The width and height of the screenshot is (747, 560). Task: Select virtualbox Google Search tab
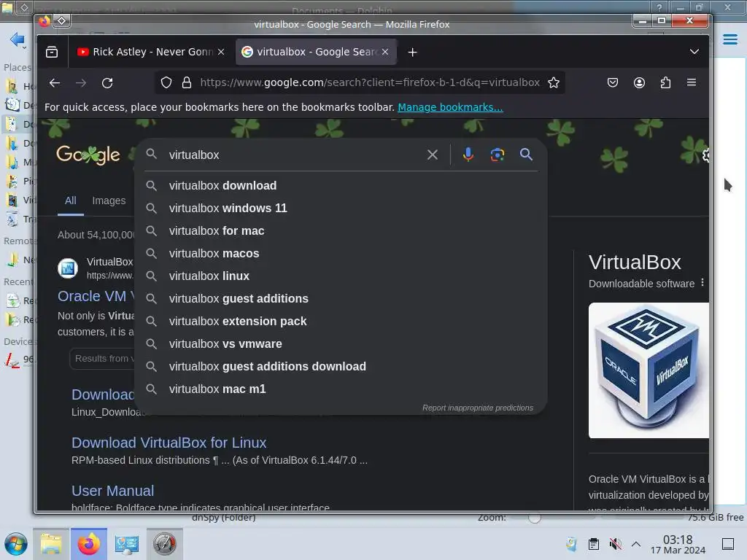317,52
